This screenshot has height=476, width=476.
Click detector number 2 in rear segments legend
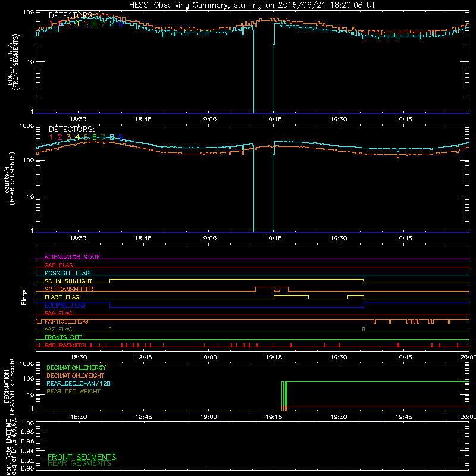coord(60,137)
